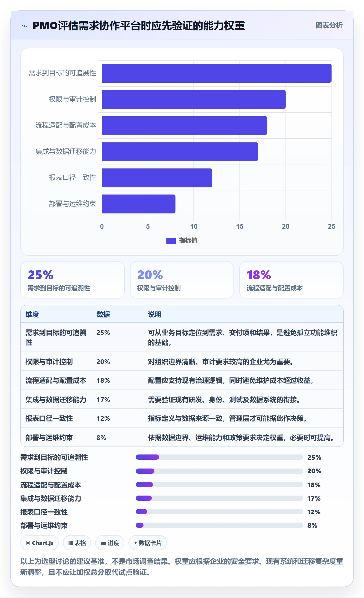
Task: Click the grid icon in the 表格 chip
Action: pos(70,543)
